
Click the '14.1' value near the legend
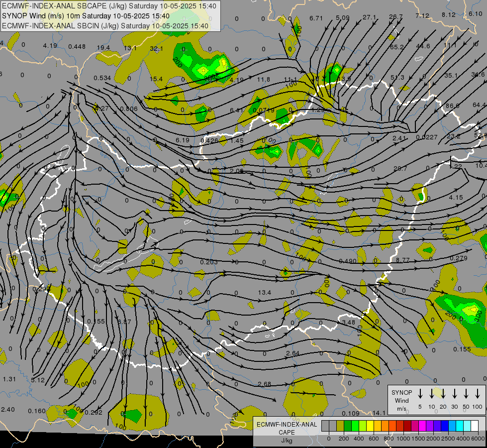pos(379,413)
